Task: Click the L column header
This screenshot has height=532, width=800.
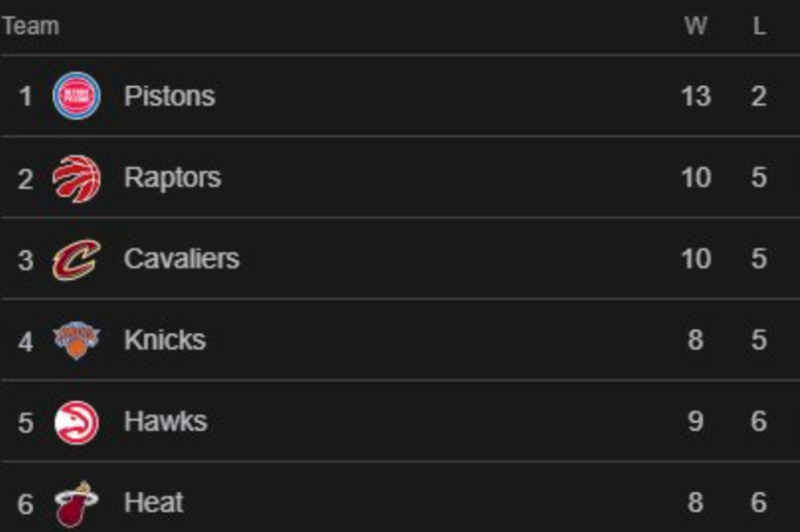Action: tap(759, 27)
